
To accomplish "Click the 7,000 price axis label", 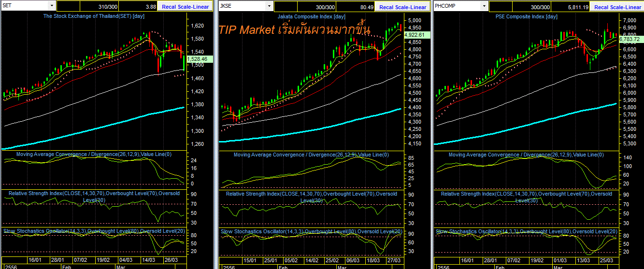I will [630, 20].
